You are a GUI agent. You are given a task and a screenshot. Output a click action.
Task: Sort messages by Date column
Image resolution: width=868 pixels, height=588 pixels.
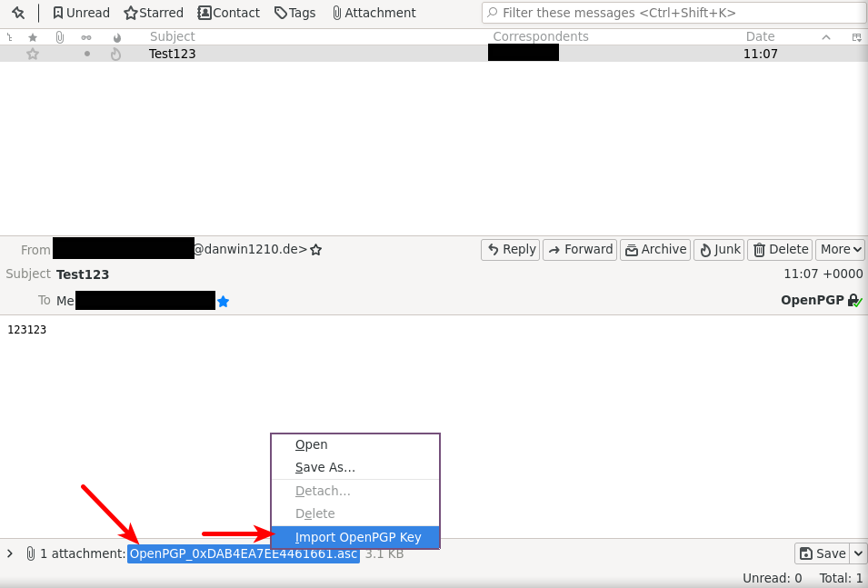point(760,37)
